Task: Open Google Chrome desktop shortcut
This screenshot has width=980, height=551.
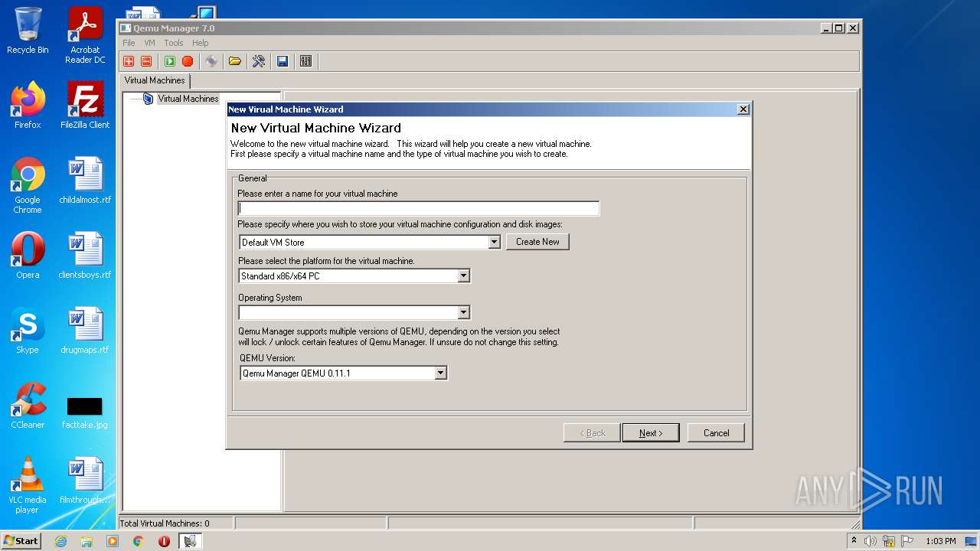Action: tap(28, 186)
